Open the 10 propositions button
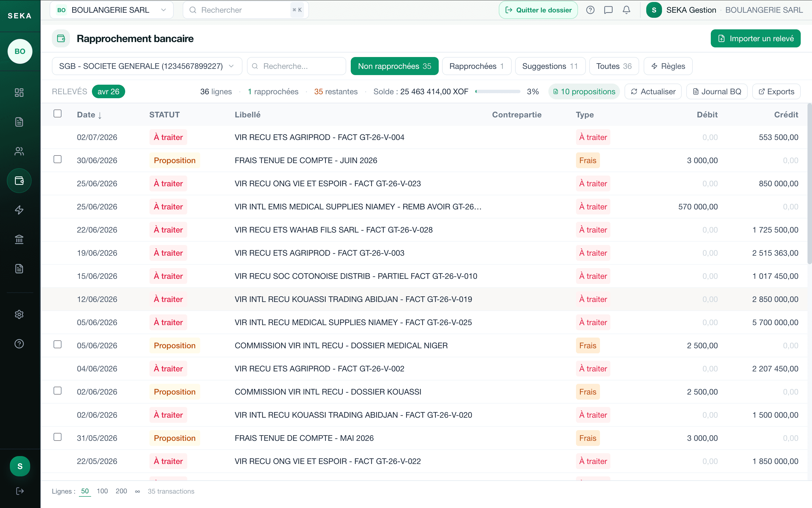Image resolution: width=812 pixels, height=508 pixels. tap(584, 91)
